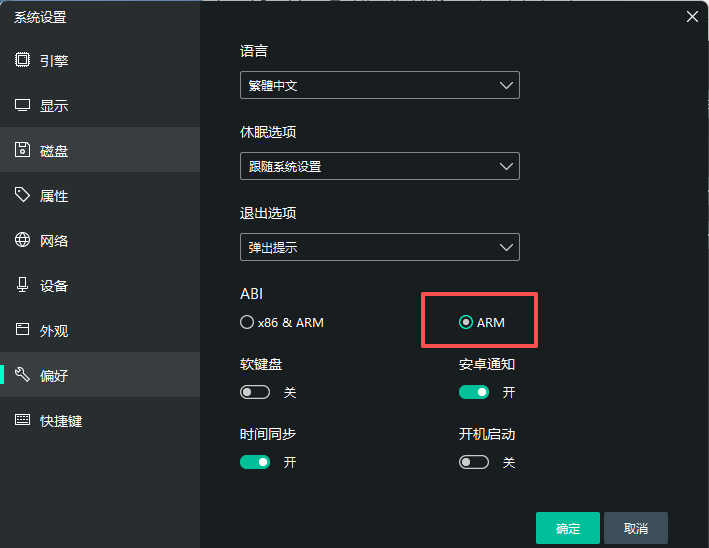This screenshot has height=548, width=709.
Task: Disable the Android notification (安卓通知) toggle
Action: [x=474, y=392]
